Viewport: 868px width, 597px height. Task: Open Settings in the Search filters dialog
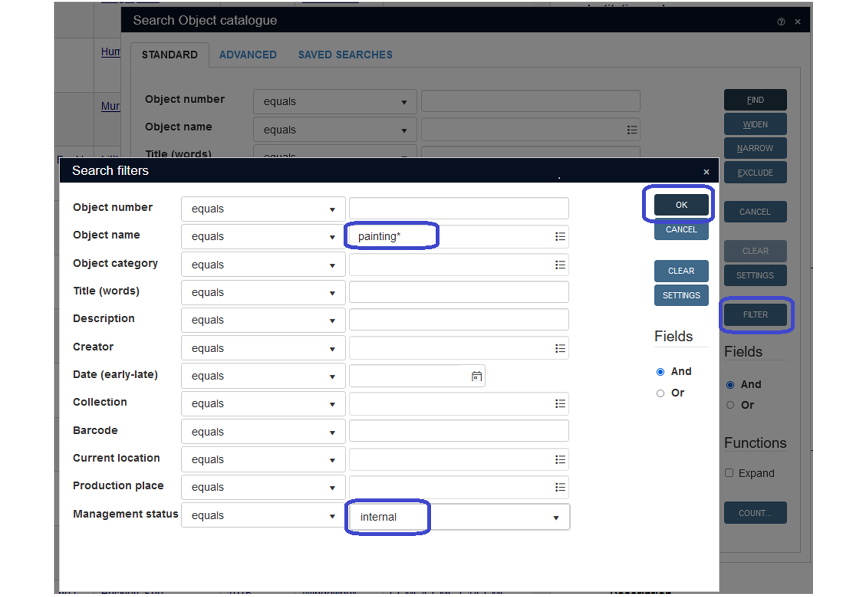pos(681,295)
